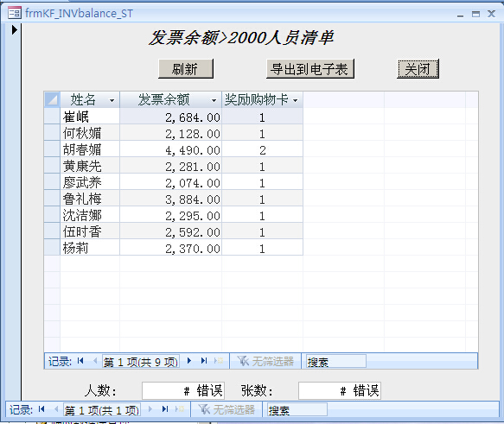Click the record selector arrow at left edge
504x424 pixels.
click(x=14, y=30)
